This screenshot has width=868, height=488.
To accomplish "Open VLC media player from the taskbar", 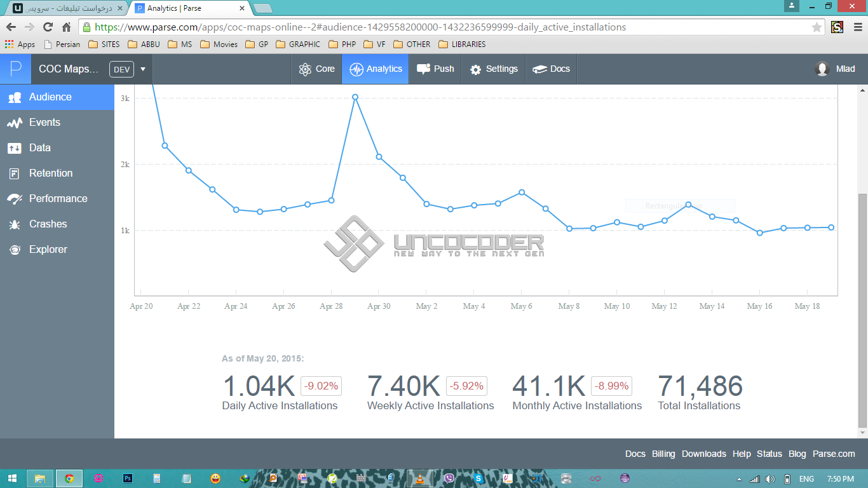I will 419,478.
